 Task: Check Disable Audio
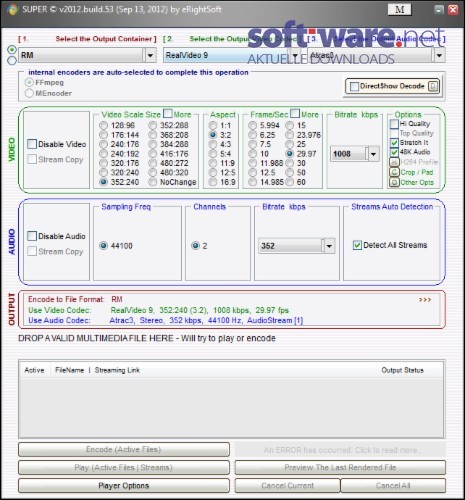click(32, 236)
